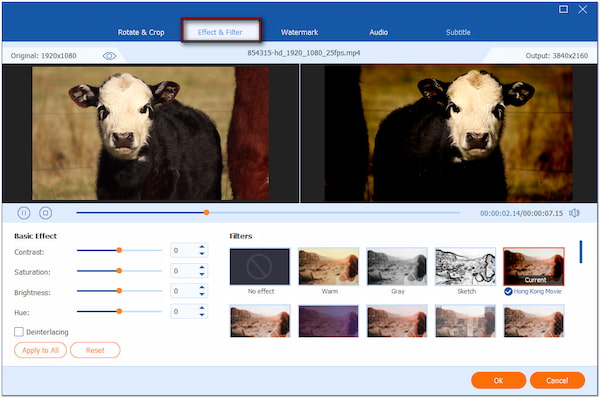Image resolution: width=600 pixels, height=398 pixels.
Task: Decrease Hue value with down arrow
Action: click(x=202, y=315)
